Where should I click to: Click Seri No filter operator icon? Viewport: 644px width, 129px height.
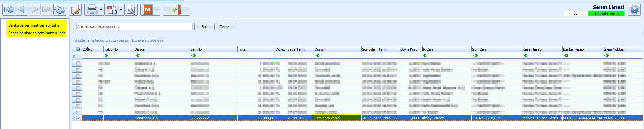pos(194,55)
